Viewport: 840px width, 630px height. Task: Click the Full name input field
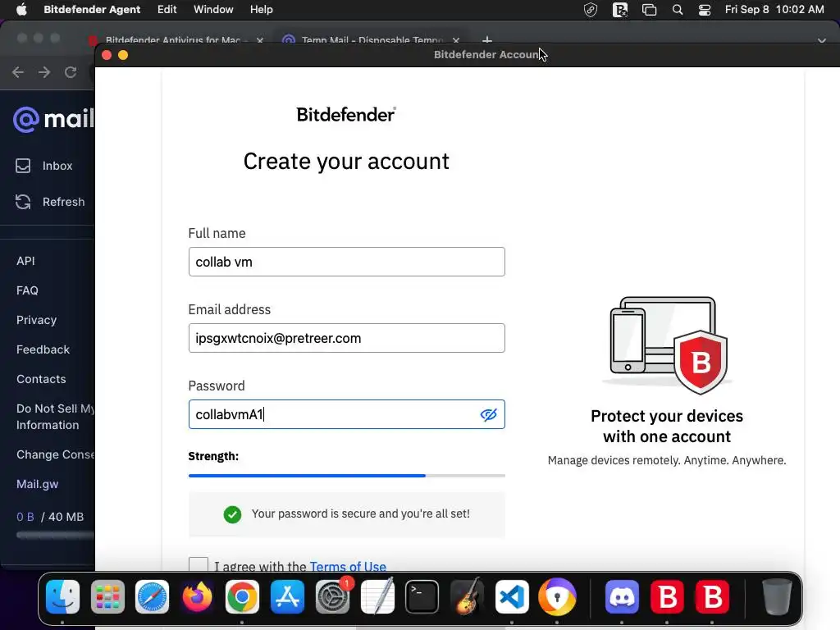[x=347, y=262]
